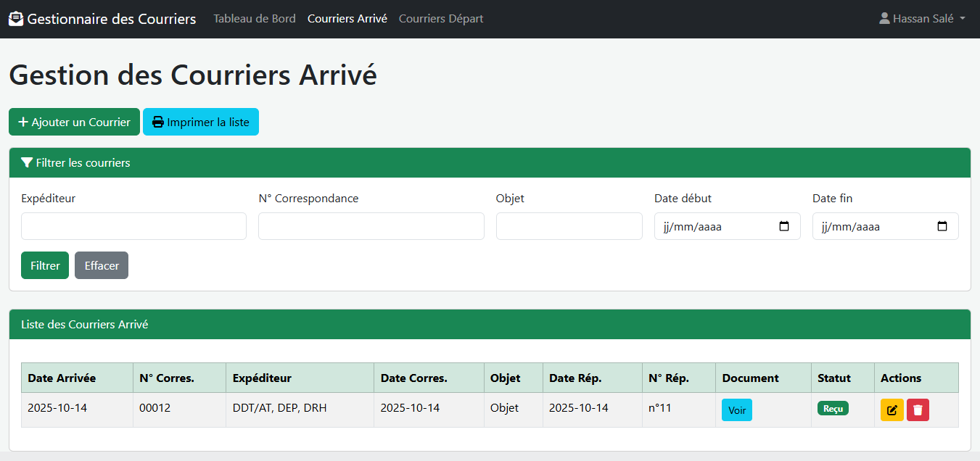Switch to Courriers Départ nav item
Image resolution: width=980 pixels, height=461 pixels.
[441, 19]
